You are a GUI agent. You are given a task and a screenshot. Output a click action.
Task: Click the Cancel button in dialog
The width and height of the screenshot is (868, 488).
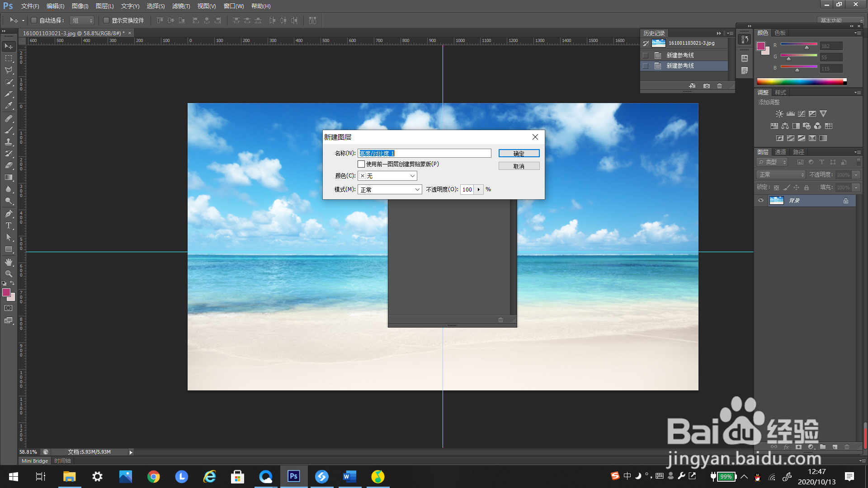tap(519, 166)
